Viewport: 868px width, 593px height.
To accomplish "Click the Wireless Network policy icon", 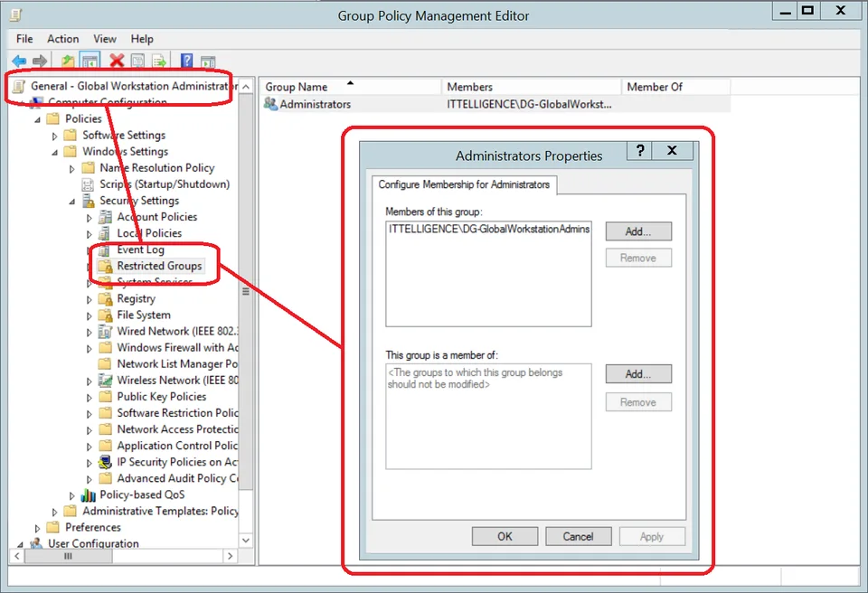I will (105, 381).
